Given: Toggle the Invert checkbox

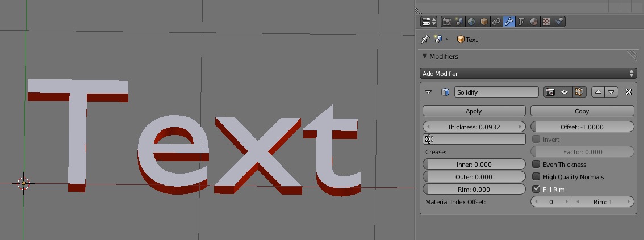Looking at the screenshot, I should click(536, 139).
